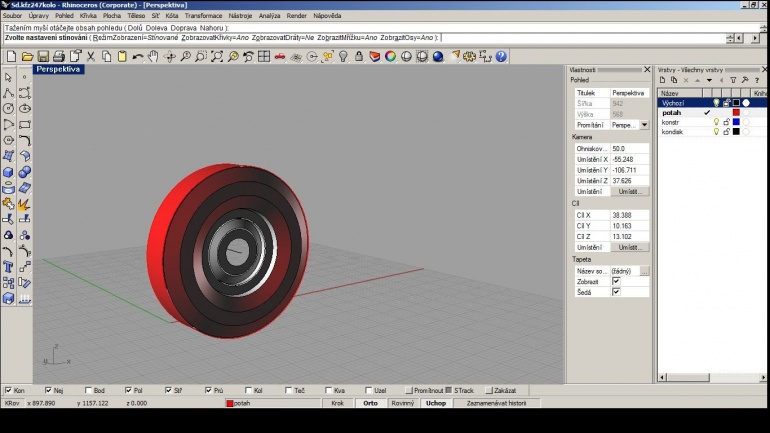
Task: Click the light bulb Hide objects icon
Action: pos(343,56)
